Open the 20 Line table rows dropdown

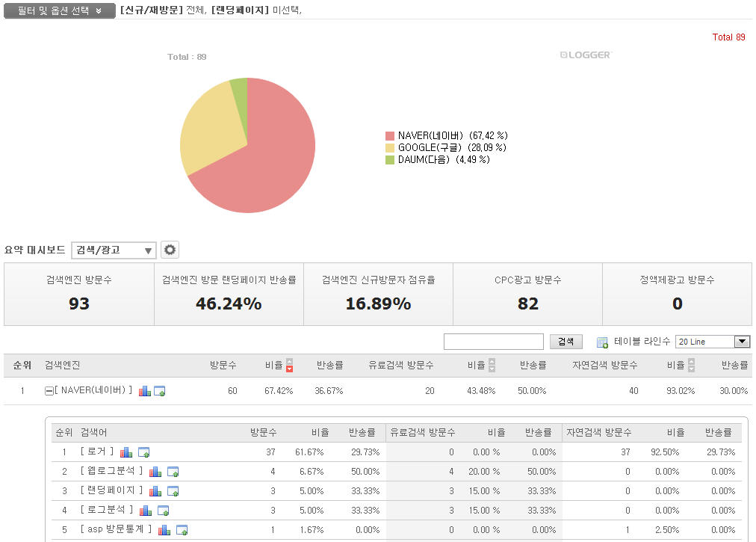tap(712, 342)
